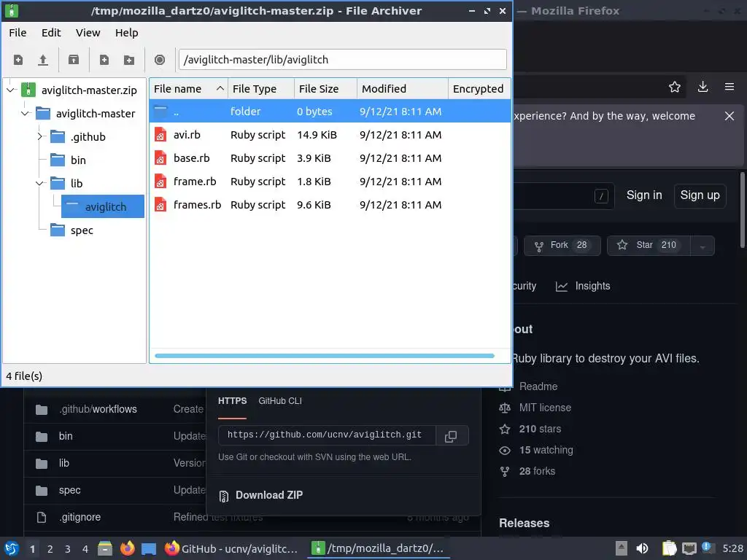This screenshot has height=560, width=747.
Task: Collapse the aviglitch-master folder node
Action: 26,113
